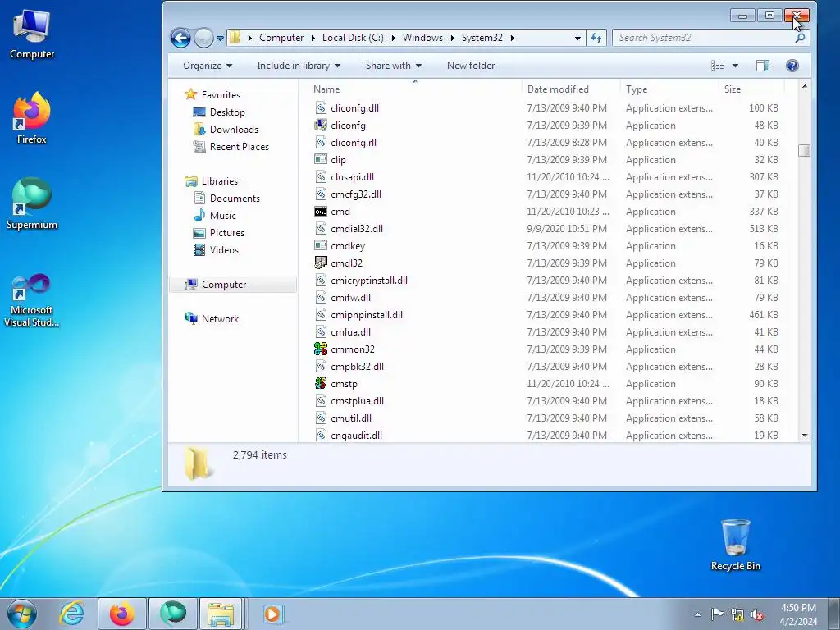Click the Help question mark icon
Screen dimensions: 840x630
click(792, 66)
